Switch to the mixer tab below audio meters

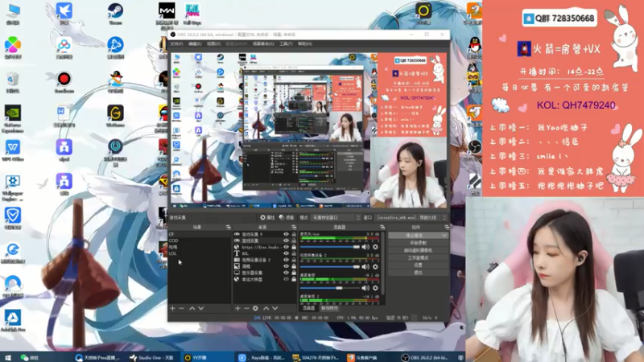pos(309,308)
